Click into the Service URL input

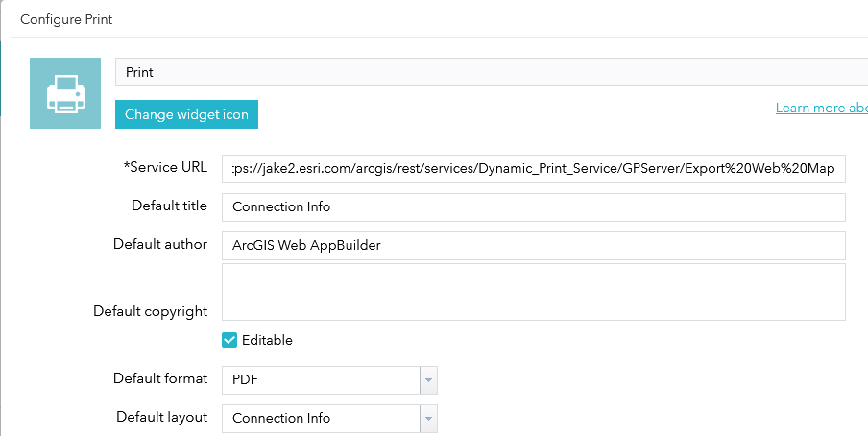pos(533,169)
